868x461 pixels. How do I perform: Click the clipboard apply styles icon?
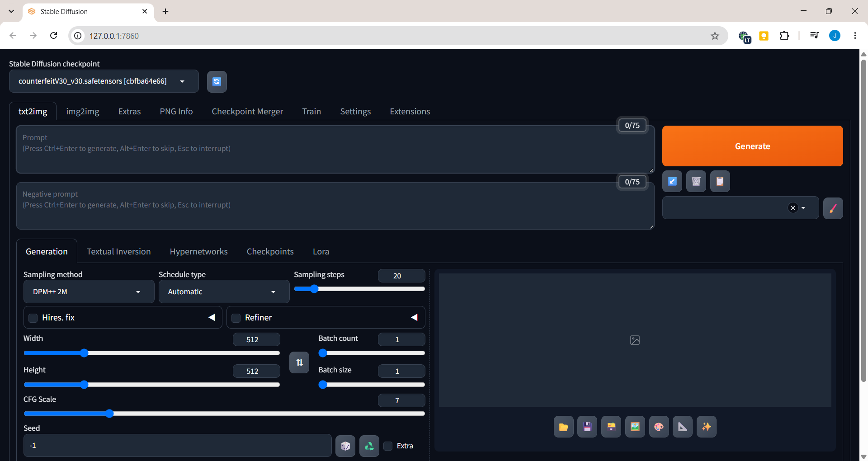pos(720,181)
